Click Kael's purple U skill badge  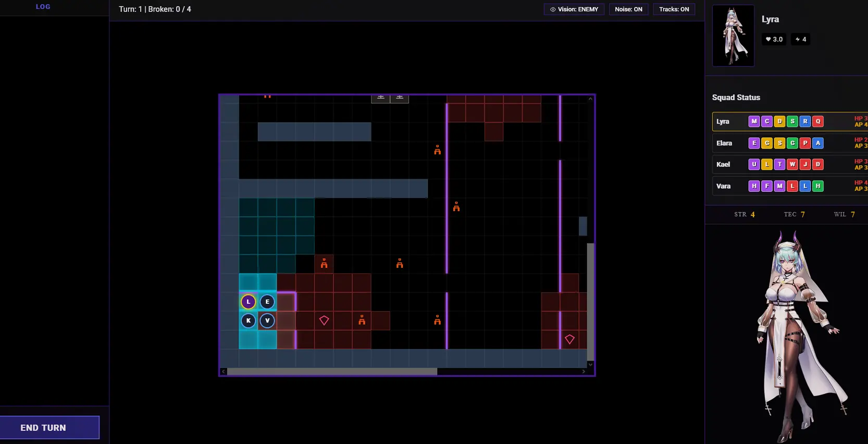pos(754,164)
